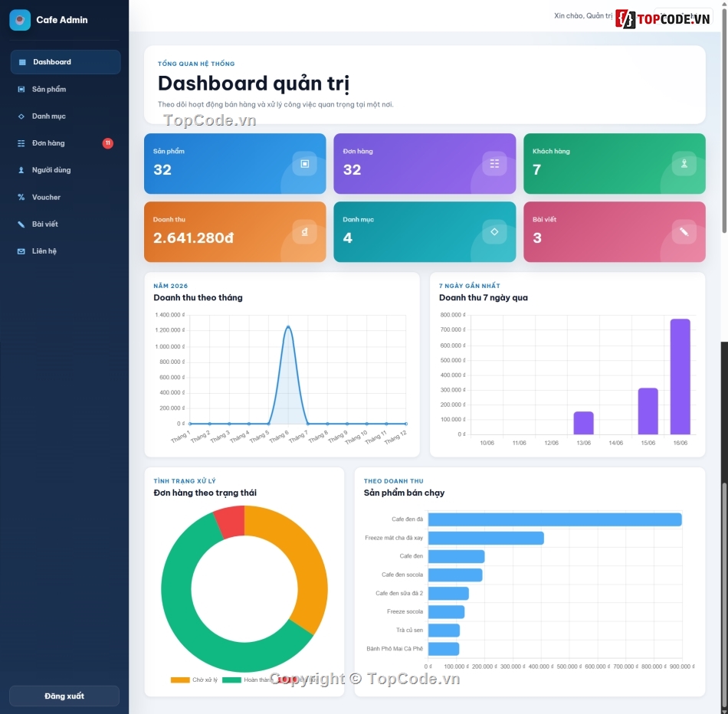Toggle the Hoàn thành legend entry
The image size is (728, 714).
[248, 680]
